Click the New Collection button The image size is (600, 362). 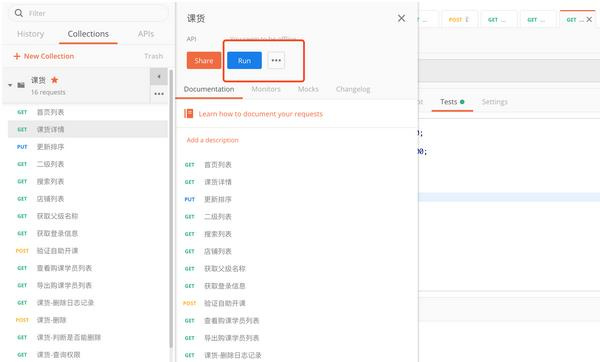44,56
